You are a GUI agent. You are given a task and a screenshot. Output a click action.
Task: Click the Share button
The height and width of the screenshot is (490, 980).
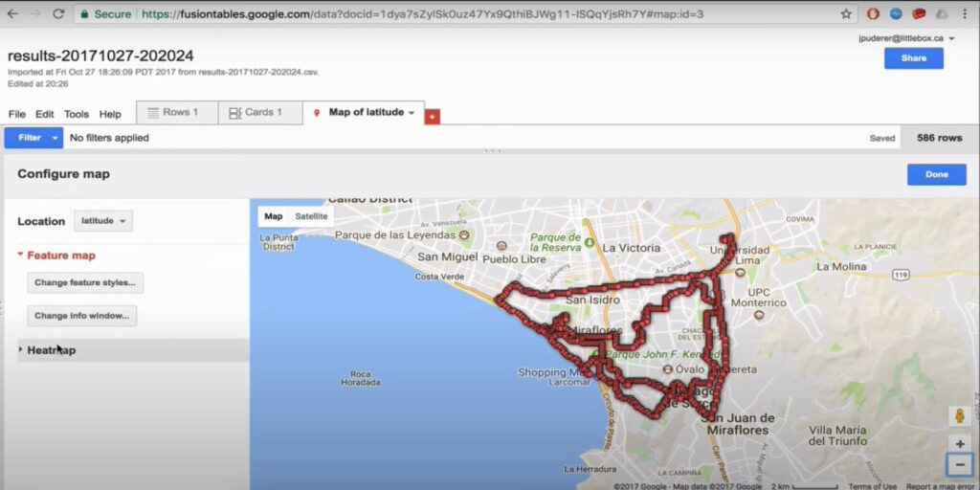(913, 58)
